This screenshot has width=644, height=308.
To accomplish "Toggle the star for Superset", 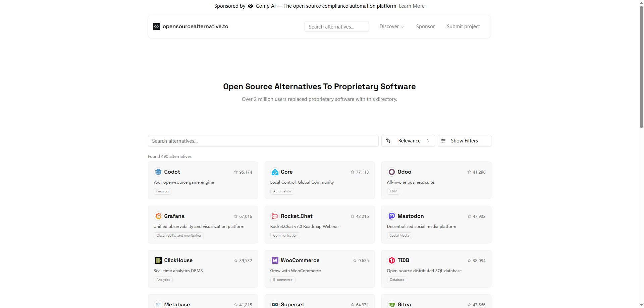I will point(353,305).
